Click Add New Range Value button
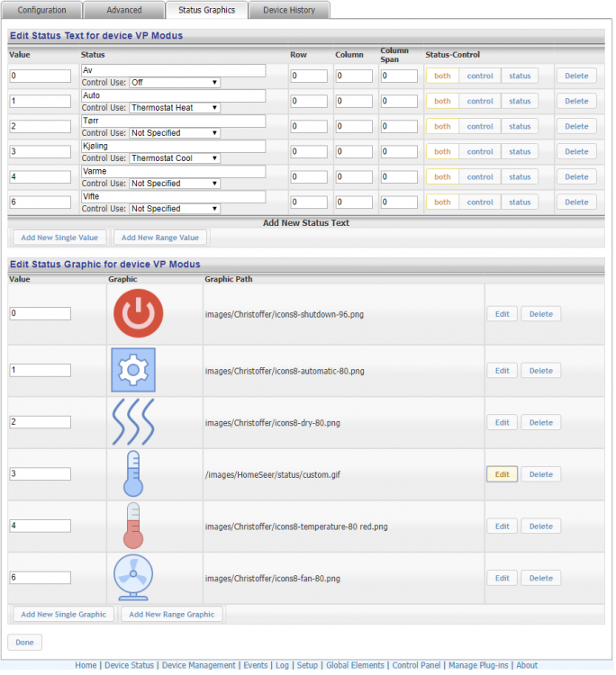Screen dimensions: 616x675 (160, 238)
